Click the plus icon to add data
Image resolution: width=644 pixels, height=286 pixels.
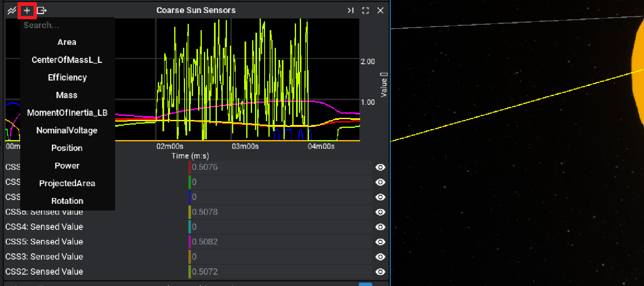click(x=27, y=10)
